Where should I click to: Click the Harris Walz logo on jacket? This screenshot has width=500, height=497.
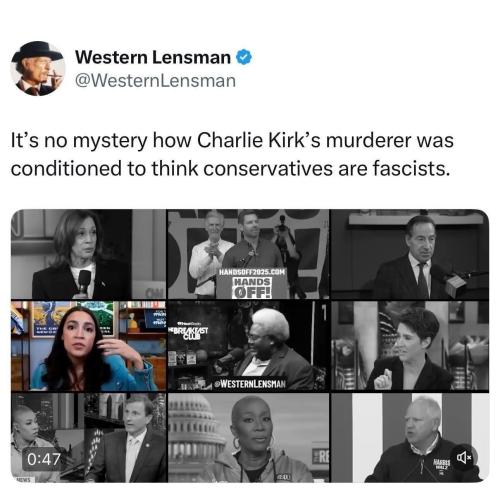point(441,464)
